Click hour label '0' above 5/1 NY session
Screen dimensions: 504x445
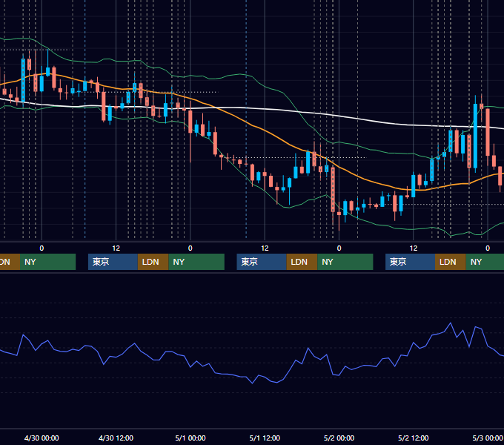coord(339,248)
